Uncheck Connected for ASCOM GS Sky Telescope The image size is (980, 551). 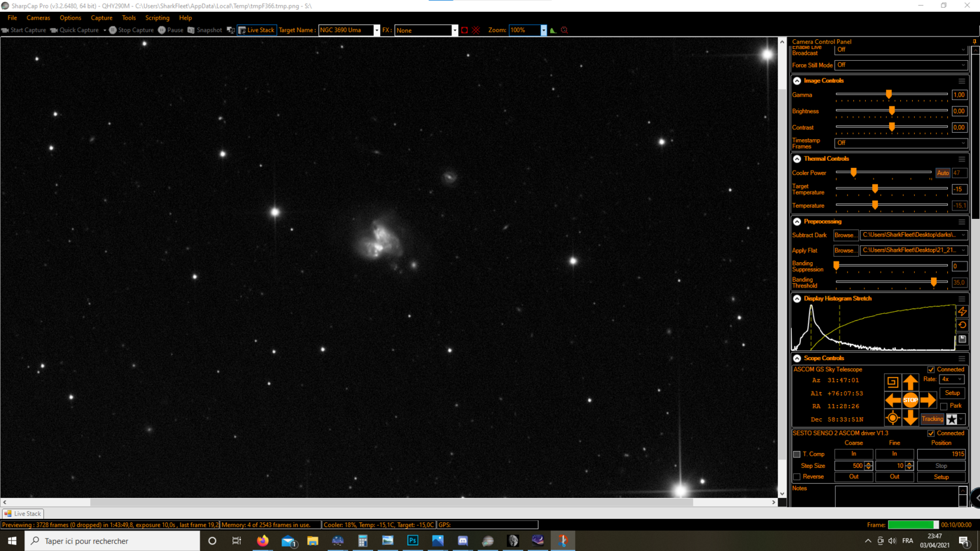tap(930, 369)
